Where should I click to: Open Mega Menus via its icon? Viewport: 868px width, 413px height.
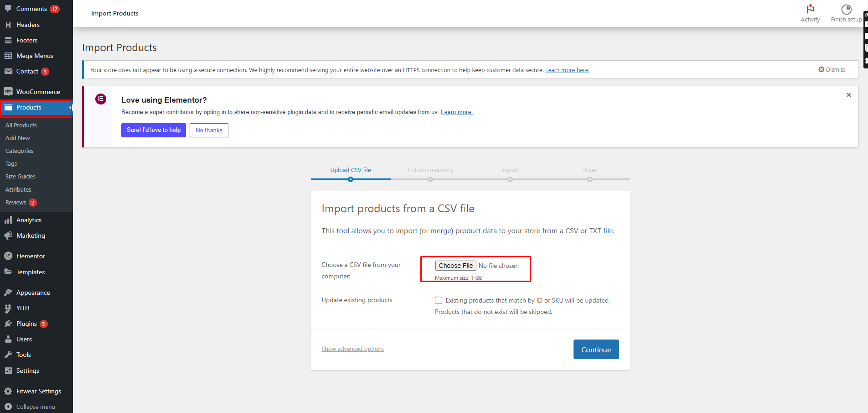coord(8,56)
